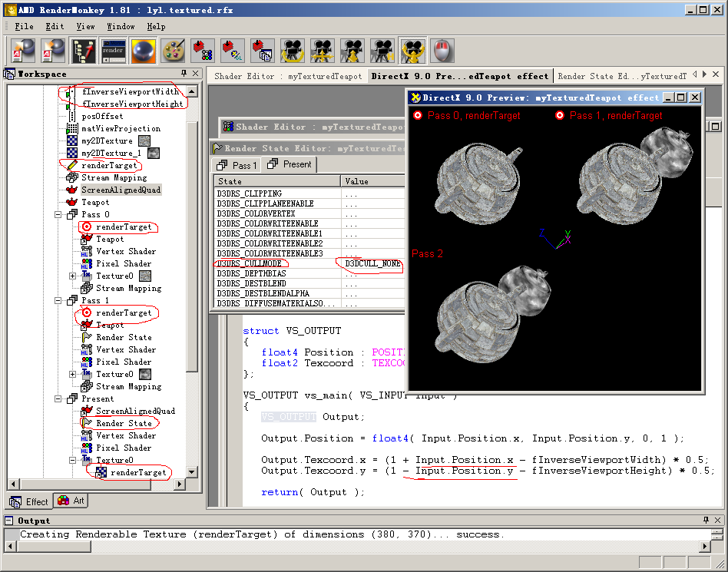This screenshot has height=572, width=728.
Task: Expand Texture0 under Pass 0
Action: pyautogui.click(x=72, y=276)
